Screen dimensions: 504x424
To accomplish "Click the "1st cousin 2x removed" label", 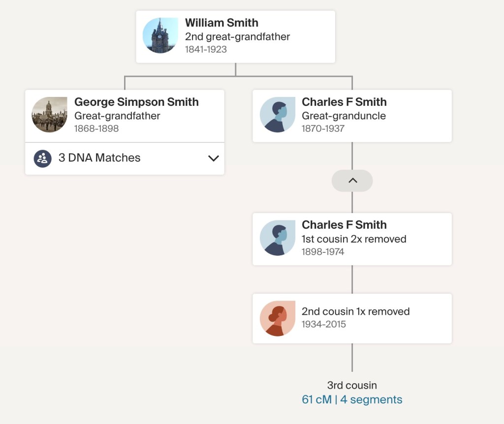I will [x=354, y=239].
